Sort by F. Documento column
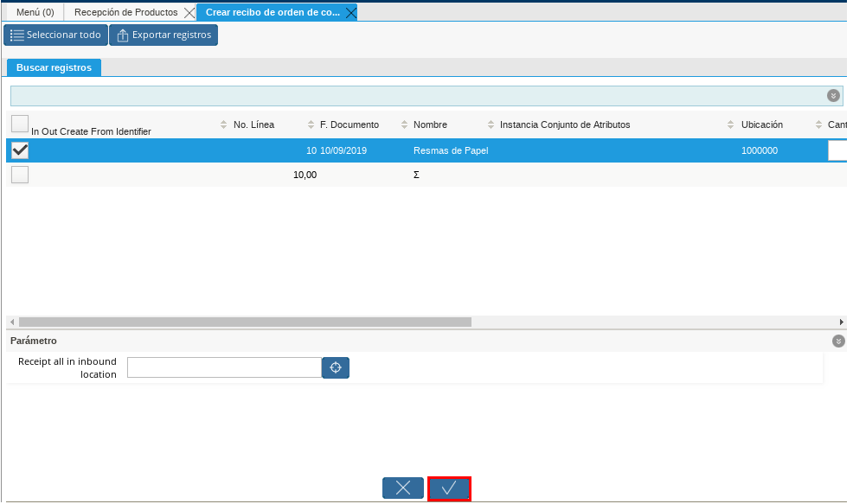 [350, 124]
